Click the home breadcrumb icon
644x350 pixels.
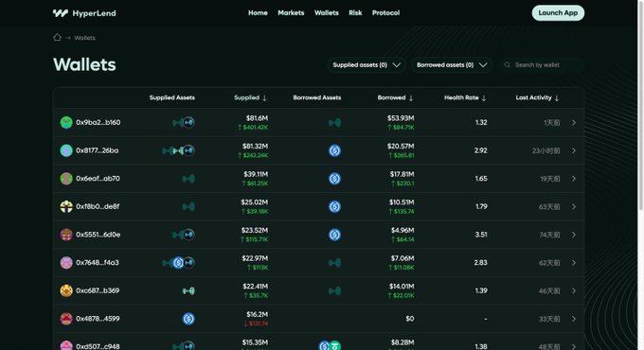coord(57,37)
